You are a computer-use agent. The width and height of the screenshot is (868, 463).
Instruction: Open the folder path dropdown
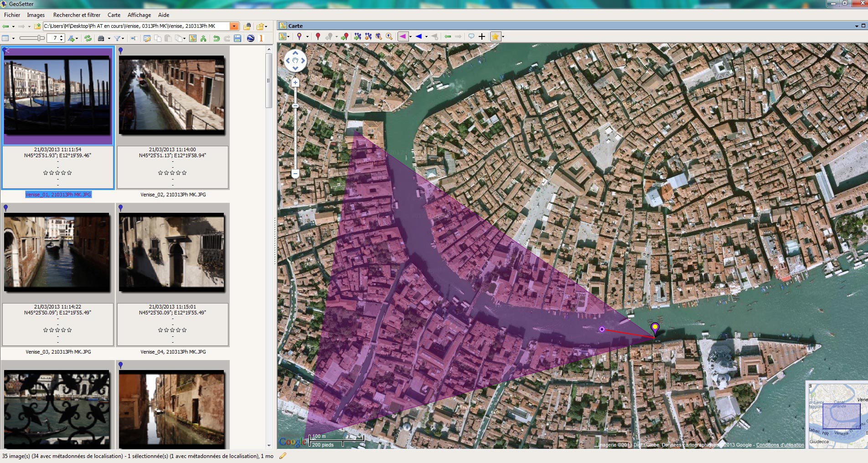[x=234, y=26]
